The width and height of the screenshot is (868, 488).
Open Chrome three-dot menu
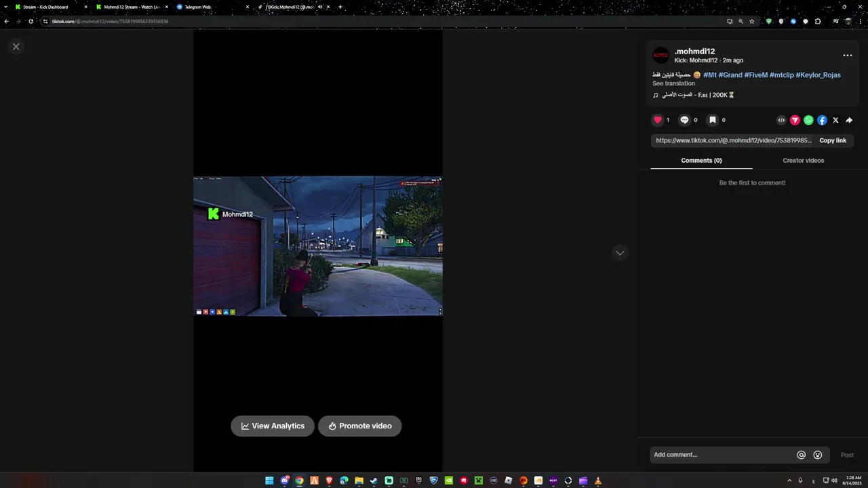(x=861, y=21)
